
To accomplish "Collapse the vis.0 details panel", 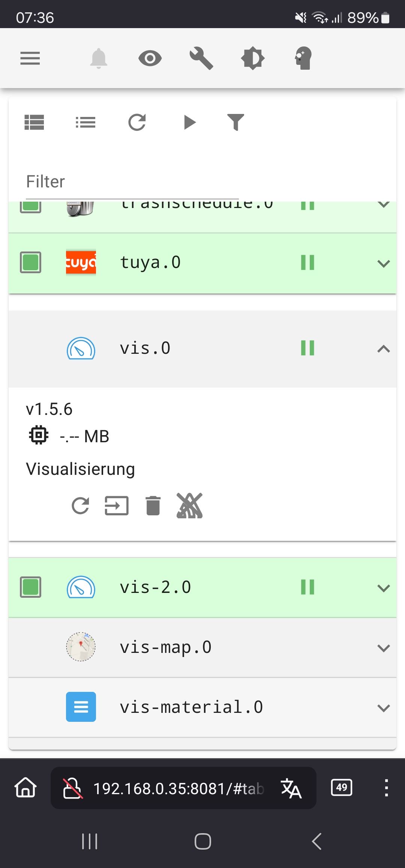I will click(x=383, y=349).
